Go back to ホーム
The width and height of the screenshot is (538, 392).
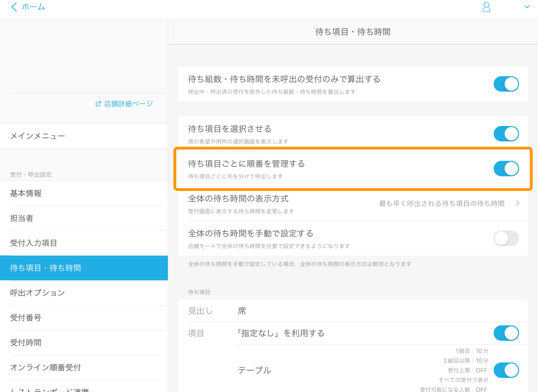pyautogui.click(x=33, y=7)
